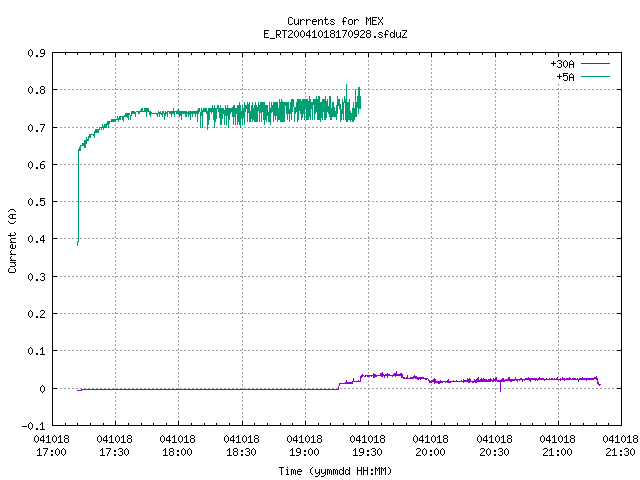
Task: Click the 0.2 y-axis tick label
Action: coord(37,314)
